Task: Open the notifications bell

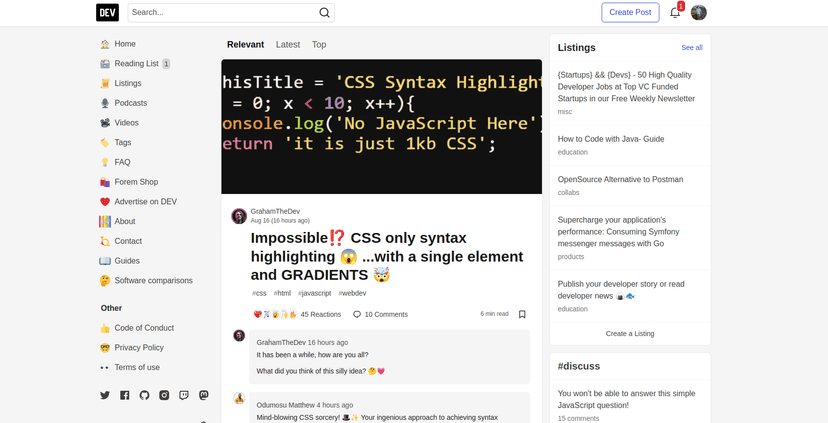Action: [x=675, y=13]
